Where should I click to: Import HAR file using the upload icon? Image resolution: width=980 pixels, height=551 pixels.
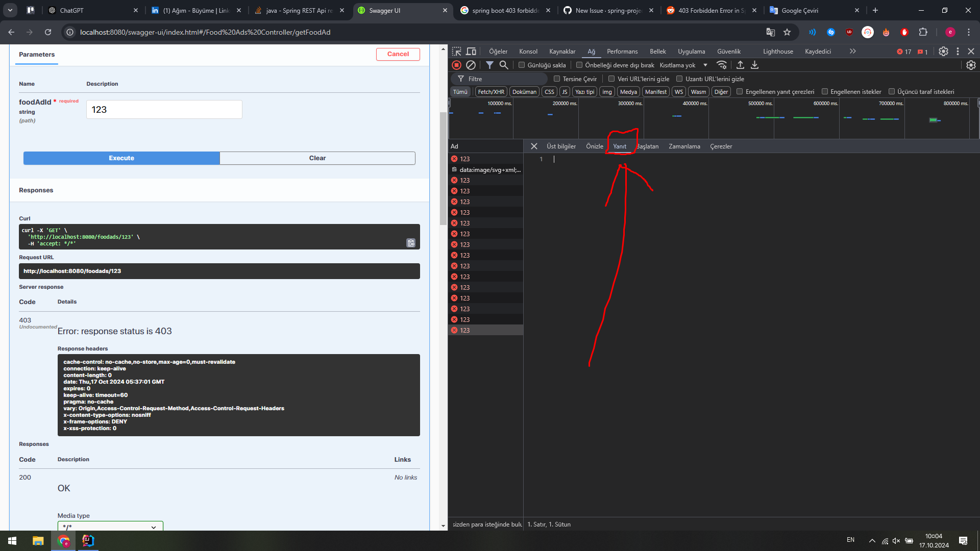click(x=740, y=65)
